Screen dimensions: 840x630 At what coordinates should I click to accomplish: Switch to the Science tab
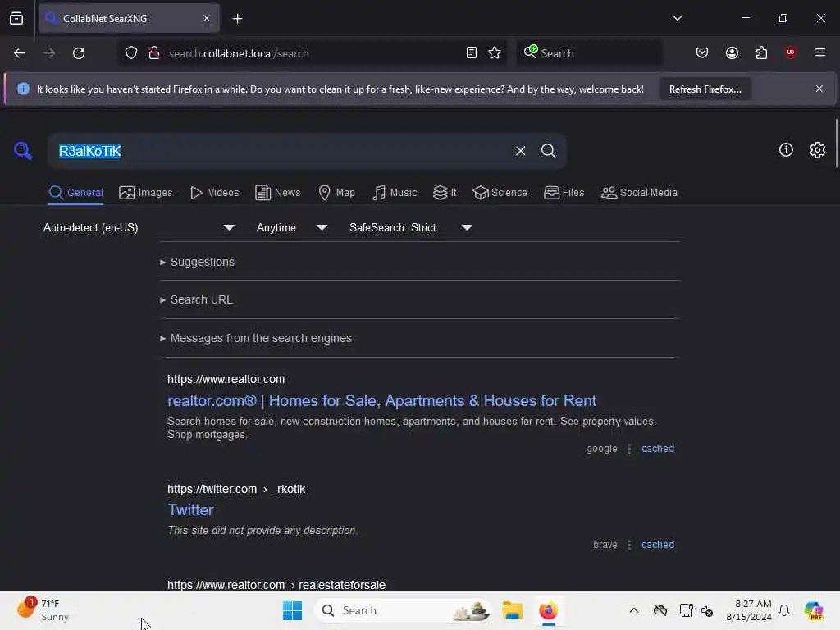click(x=500, y=193)
